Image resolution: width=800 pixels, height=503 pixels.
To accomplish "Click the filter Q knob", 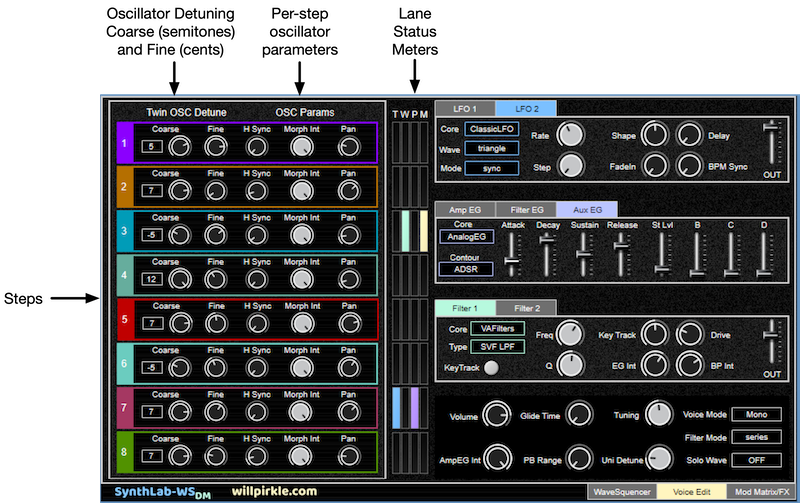I will (x=570, y=365).
